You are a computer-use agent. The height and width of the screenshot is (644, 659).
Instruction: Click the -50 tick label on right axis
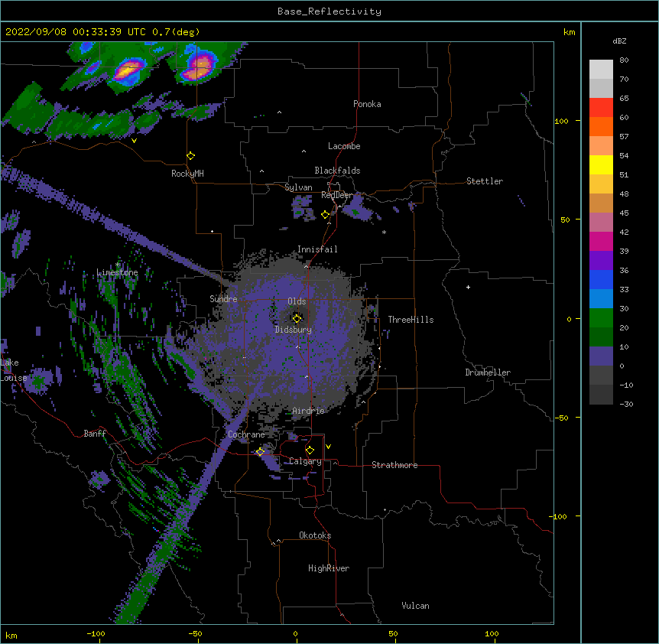click(561, 418)
